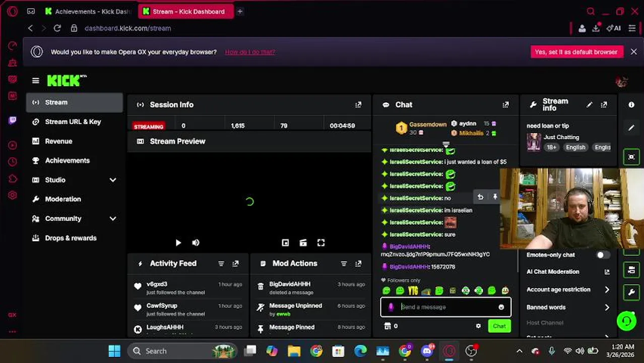Go to Revenue page
Screen dimensions: 644x363
pyautogui.click(x=75, y=141)
